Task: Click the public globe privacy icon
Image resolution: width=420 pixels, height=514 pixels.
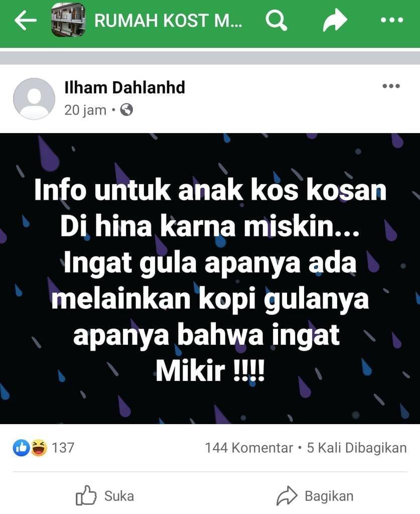Action: (126, 110)
